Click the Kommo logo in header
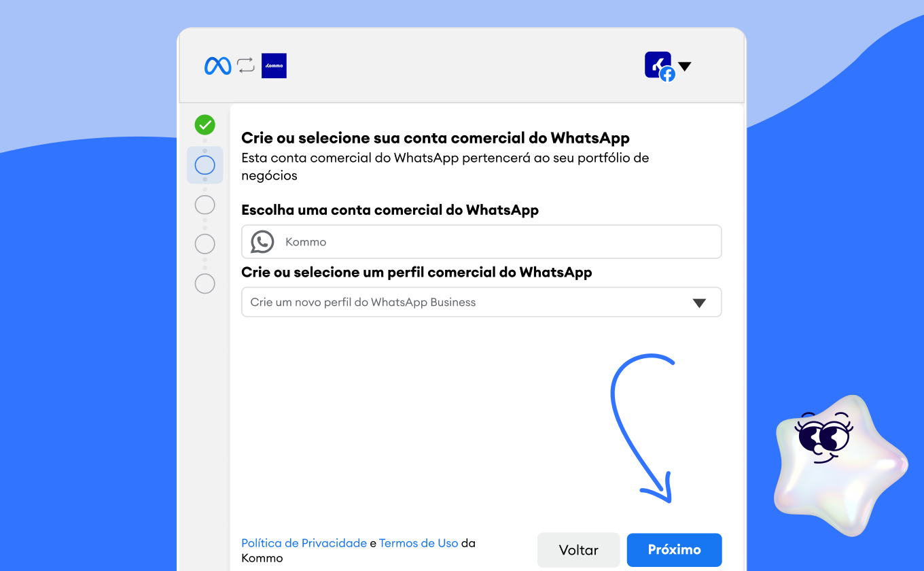 (x=274, y=66)
